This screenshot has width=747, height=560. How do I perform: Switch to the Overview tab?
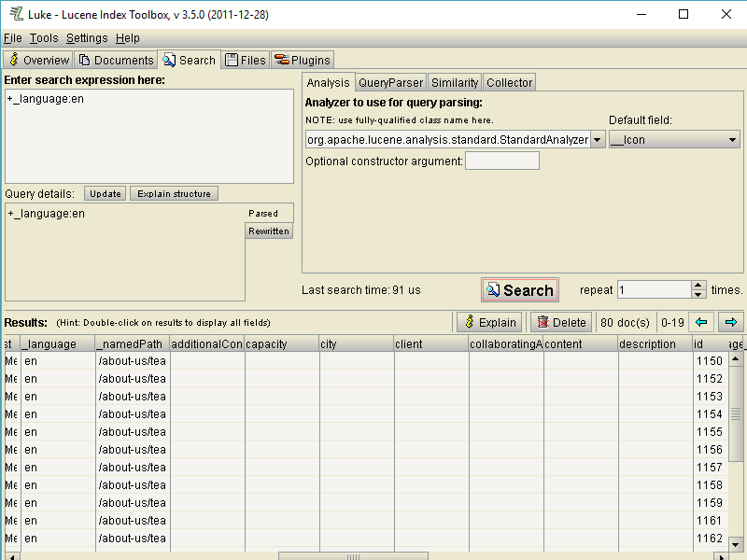pos(38,60)
